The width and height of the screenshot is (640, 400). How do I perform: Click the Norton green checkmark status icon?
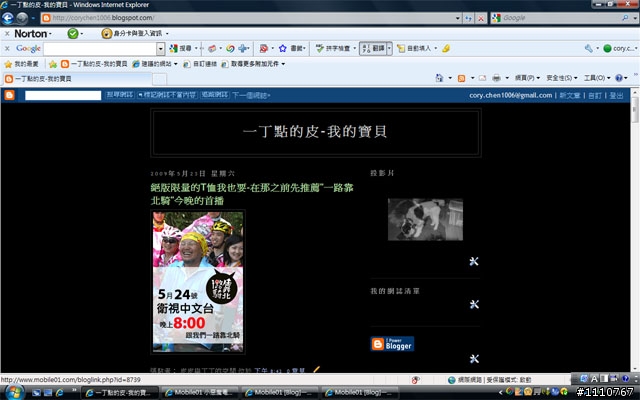coord(73,33)
